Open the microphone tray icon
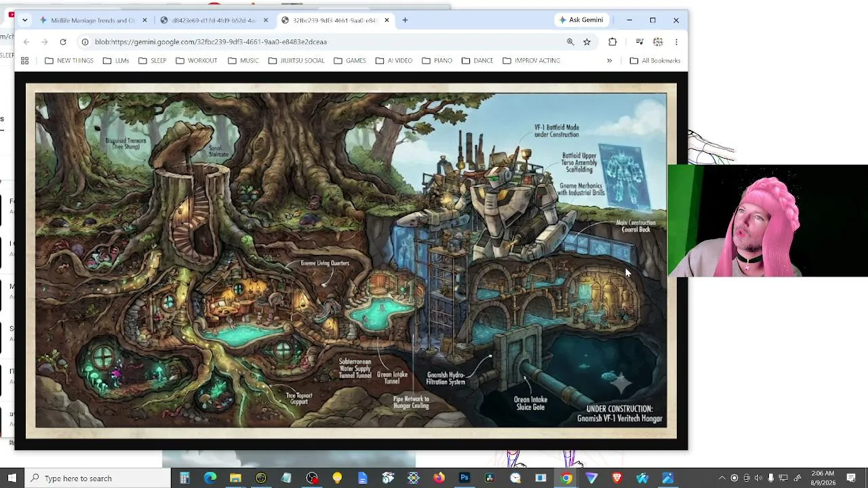 pyautogui.click(x=771, y=479)
